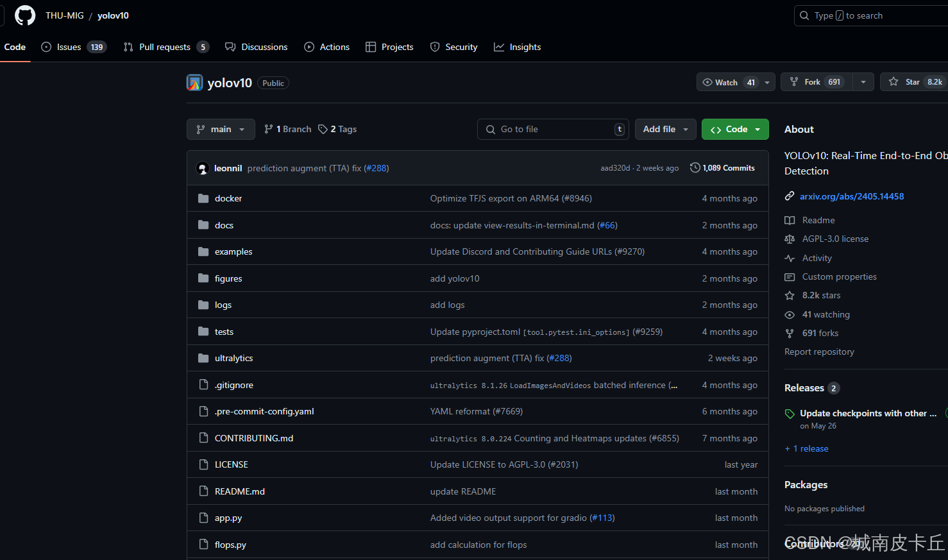Open the arxiv.org/abs/2405.14458 link
The width and height of the screenshot is (948, 560).
pos(852,196)
